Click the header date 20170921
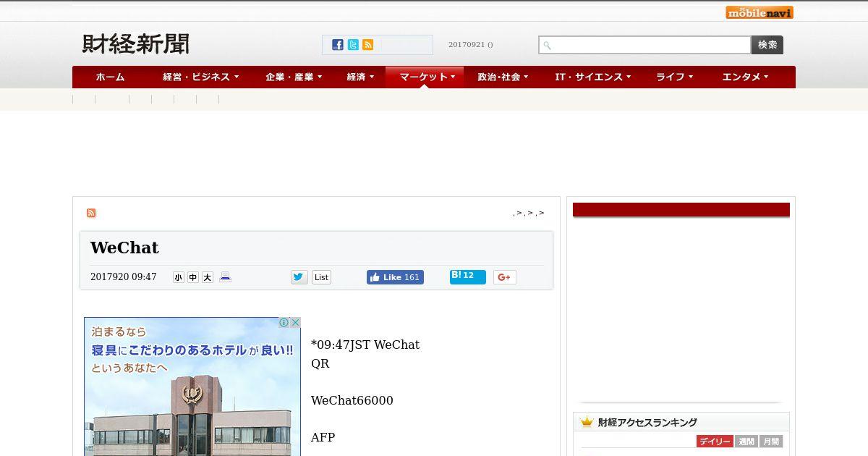The width and height of the screenshot is (868, 456). tap(471, 45)
